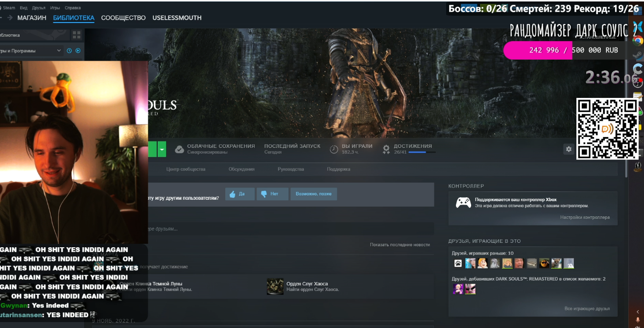Image resolution: width=644 pixels, height=328 pixels.
Task: Click ПОСЛЕДНИЙ ЗАПУСК label
Action: click(292, 146)
